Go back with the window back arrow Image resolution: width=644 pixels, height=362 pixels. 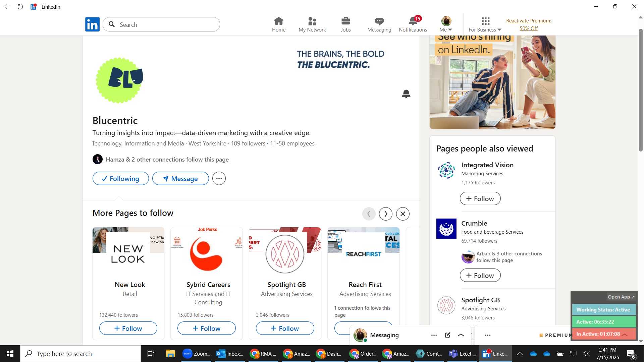click(7, 7)
